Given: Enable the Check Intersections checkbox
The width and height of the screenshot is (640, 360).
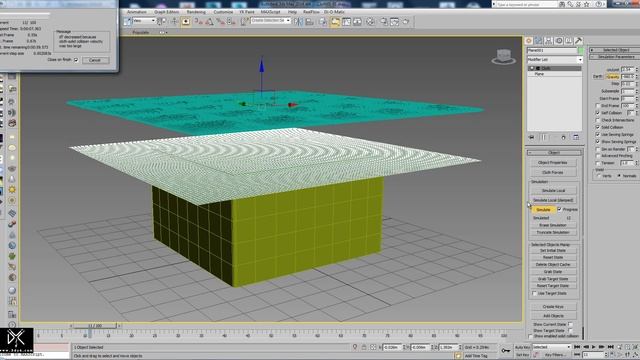Looking at the screenshot, I should pyautogui.click(x=598, y=120).
